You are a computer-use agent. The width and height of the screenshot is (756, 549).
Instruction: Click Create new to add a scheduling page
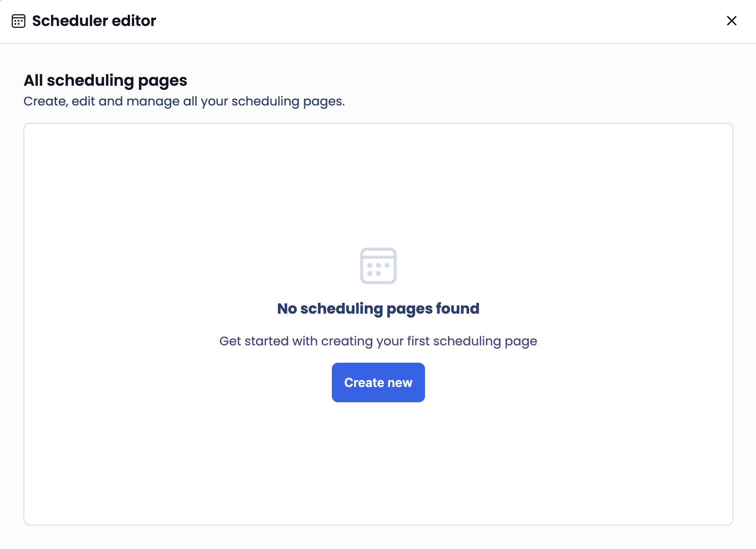coord(378,382)
